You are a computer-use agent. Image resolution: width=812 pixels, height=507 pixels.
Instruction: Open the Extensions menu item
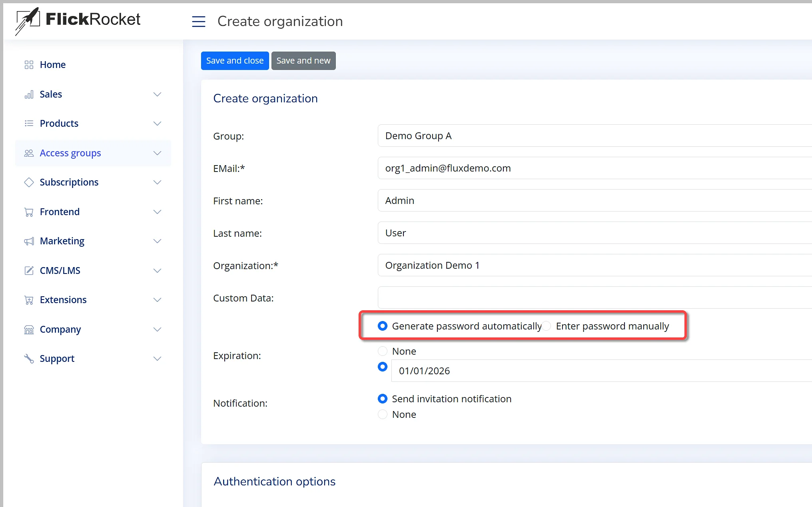coord(63,300)
